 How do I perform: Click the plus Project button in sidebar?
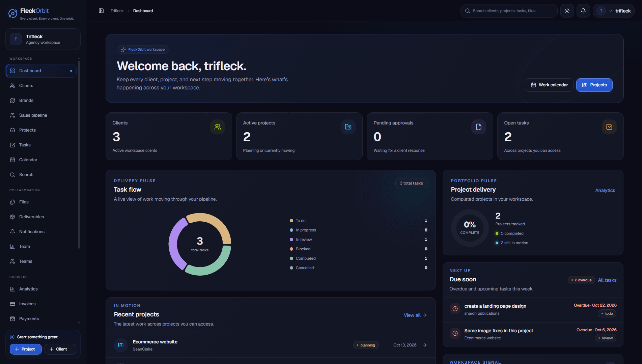coord(26,349)
